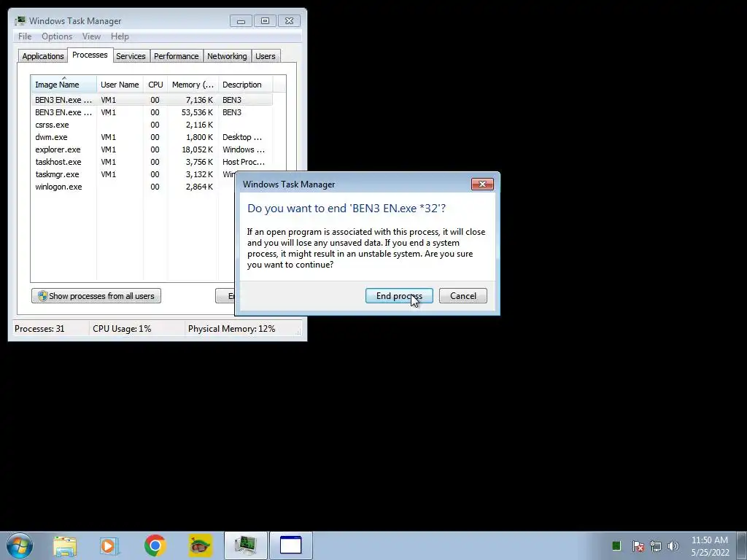The height and width of the screenshot is (560, 747).
Task: Switch to the Performance tab
Action: coord(177,56)
